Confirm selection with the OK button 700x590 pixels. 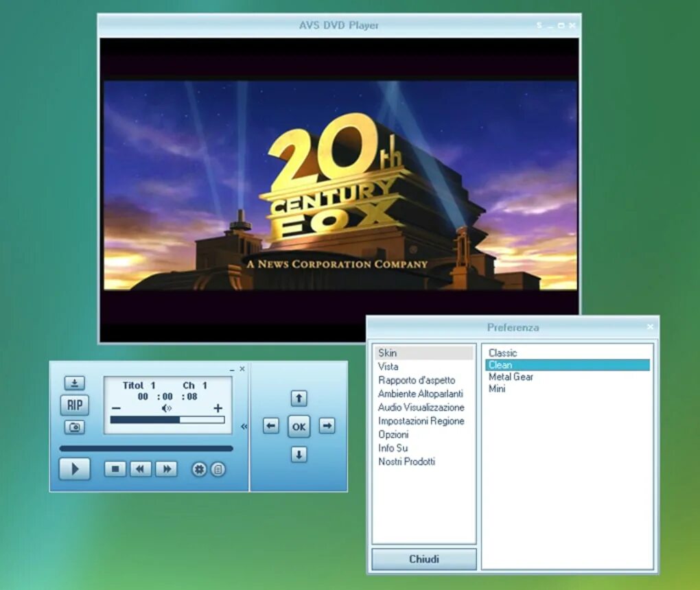click(x=299, y=427)
